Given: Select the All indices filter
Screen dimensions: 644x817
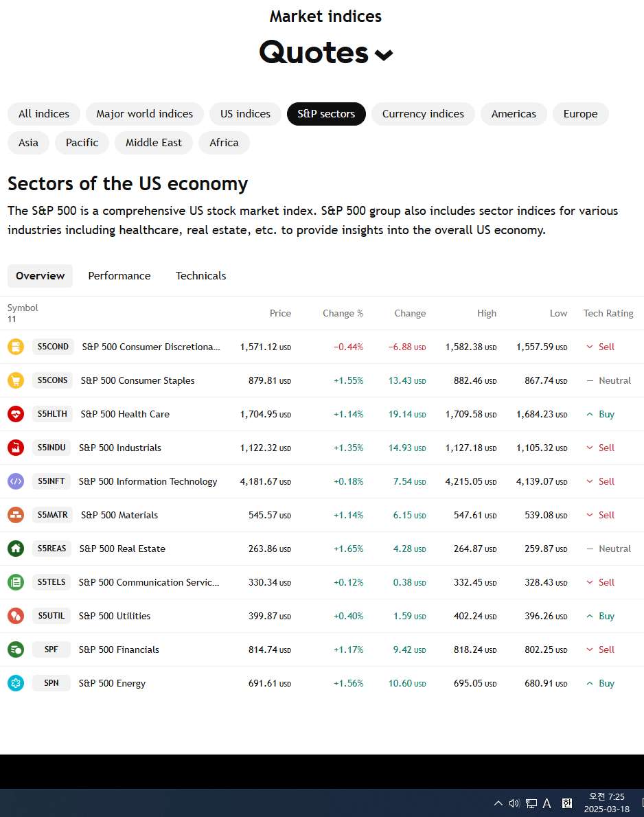Looking at the screenshot, I should click(x=44, y=113).
